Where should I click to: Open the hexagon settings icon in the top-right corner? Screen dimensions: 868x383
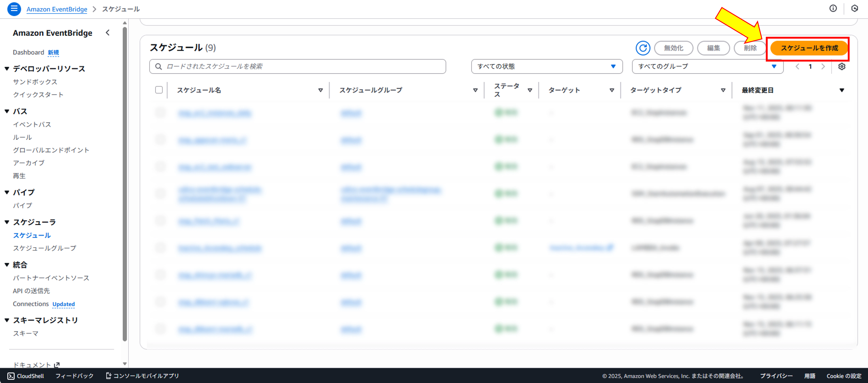[855, 8]
